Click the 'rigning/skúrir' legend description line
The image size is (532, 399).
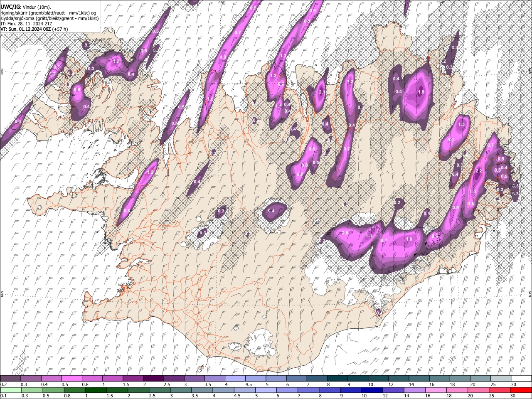coord(48,13)
